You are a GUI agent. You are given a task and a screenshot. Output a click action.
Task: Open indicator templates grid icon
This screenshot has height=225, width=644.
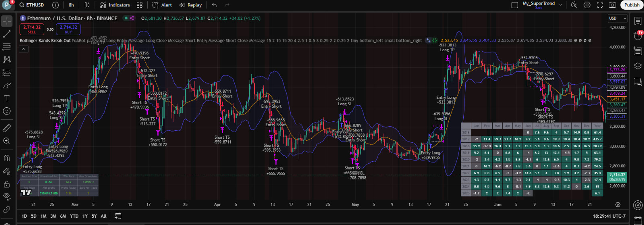point(140,5)
